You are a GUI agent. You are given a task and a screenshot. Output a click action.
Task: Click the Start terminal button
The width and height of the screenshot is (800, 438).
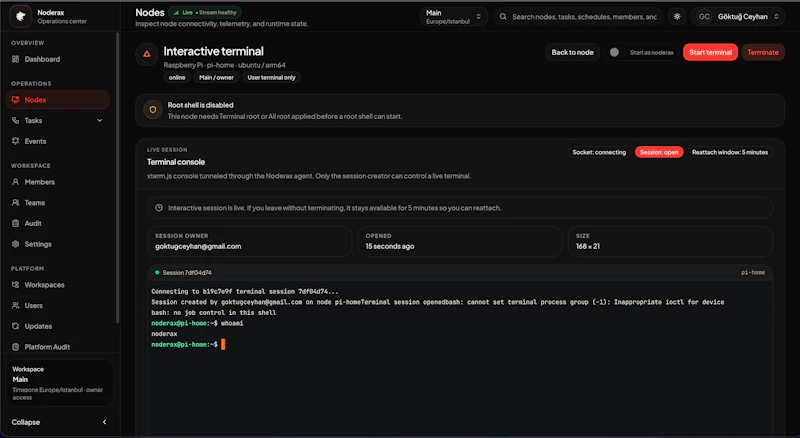click(x=710, y=52)
